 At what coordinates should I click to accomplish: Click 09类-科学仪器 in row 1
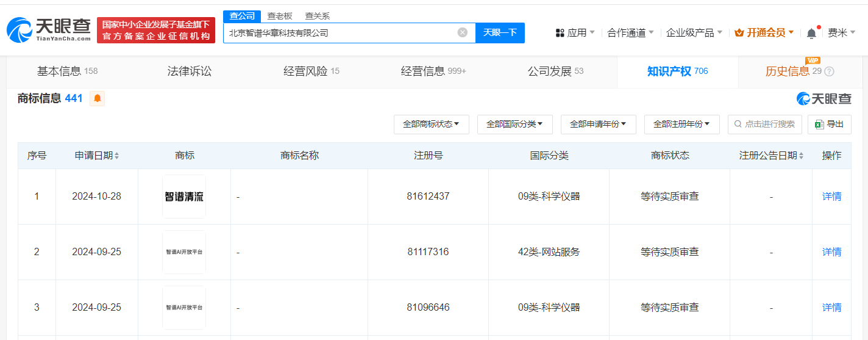click(x=549, y=197)
